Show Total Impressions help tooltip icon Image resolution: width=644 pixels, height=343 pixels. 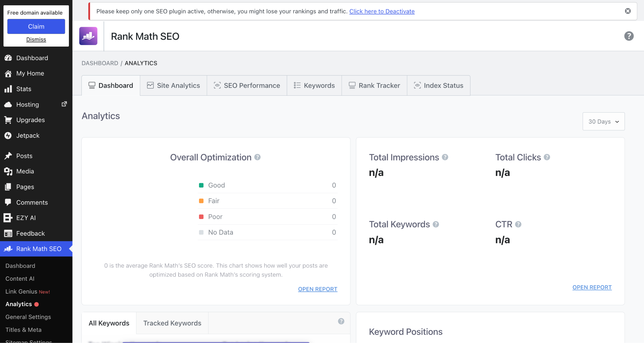coord(445,157)
